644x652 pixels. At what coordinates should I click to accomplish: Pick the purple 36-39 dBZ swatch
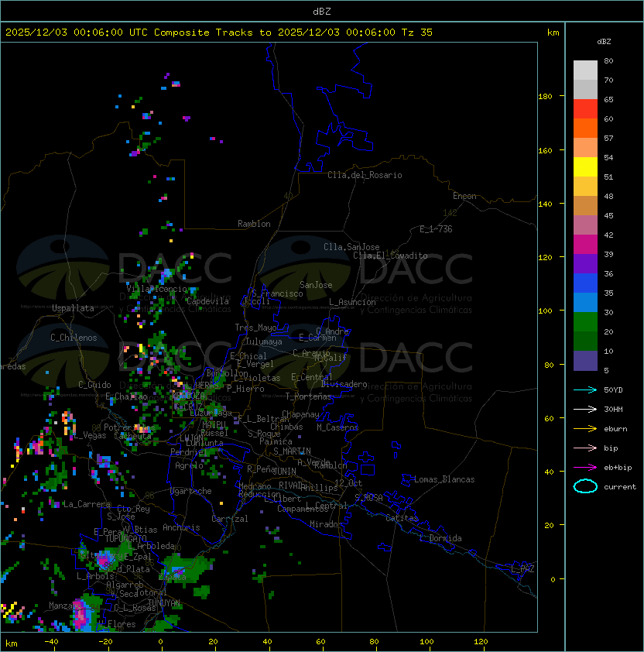pyautogui.click(x=585, y=263)
